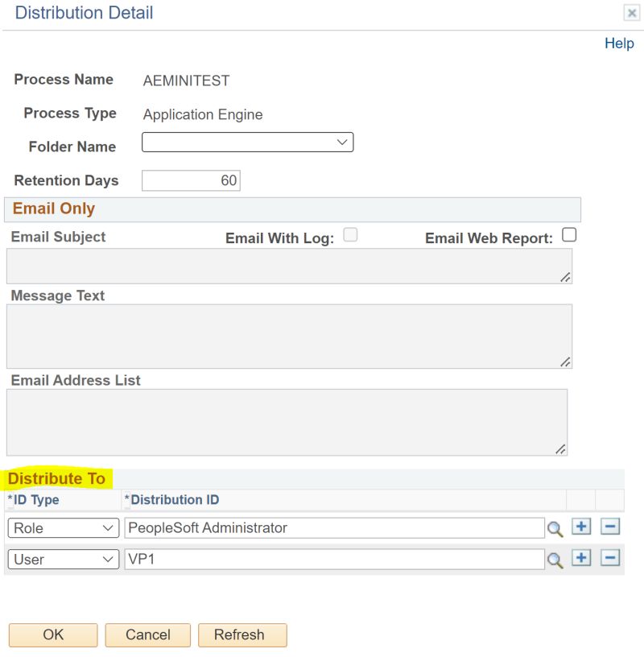Click the OK button
The height and width of the screenshot is (657, 644).
coord(52,634)
